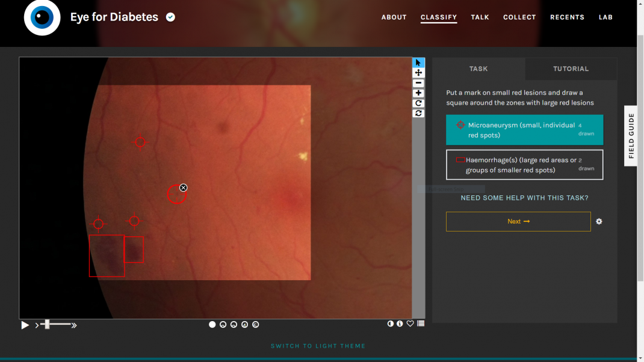Go to About page
The height and width of the screenshot is (362, 644).
394,17
